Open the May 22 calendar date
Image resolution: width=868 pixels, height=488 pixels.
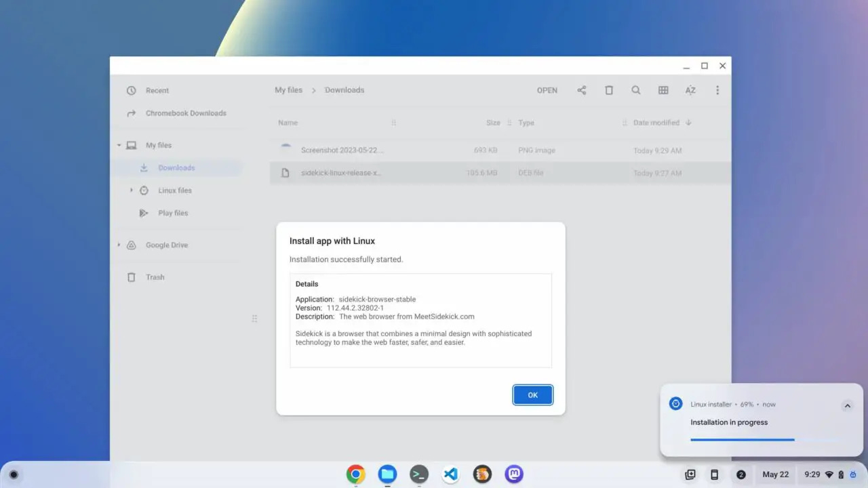tap(775, 474)
